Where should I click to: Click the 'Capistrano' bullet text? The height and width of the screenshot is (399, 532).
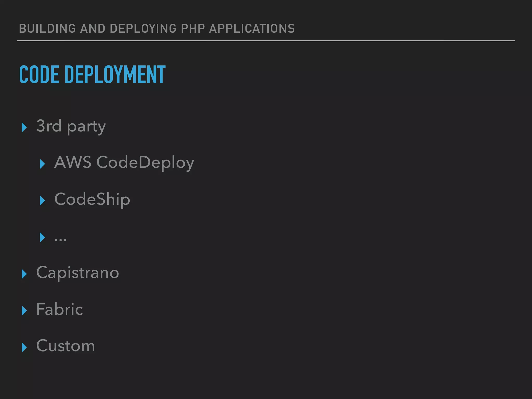coord(78,273)
